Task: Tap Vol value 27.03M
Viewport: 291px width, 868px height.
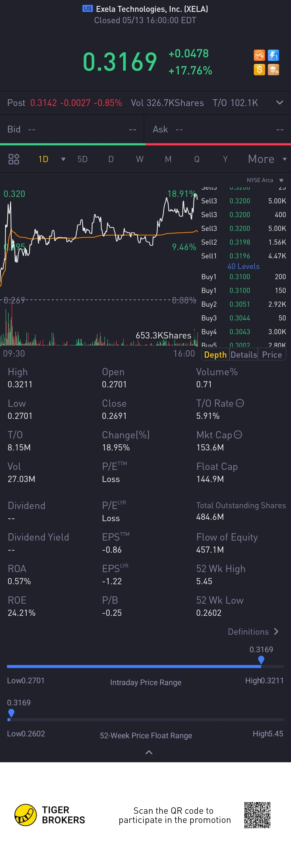Action: click(21, 479)
